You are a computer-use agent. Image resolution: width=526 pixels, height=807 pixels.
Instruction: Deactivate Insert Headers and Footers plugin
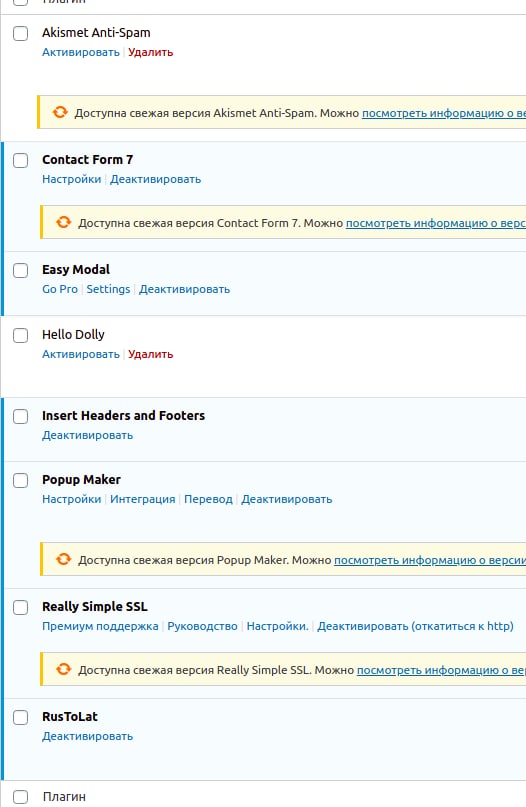point(87,435)
